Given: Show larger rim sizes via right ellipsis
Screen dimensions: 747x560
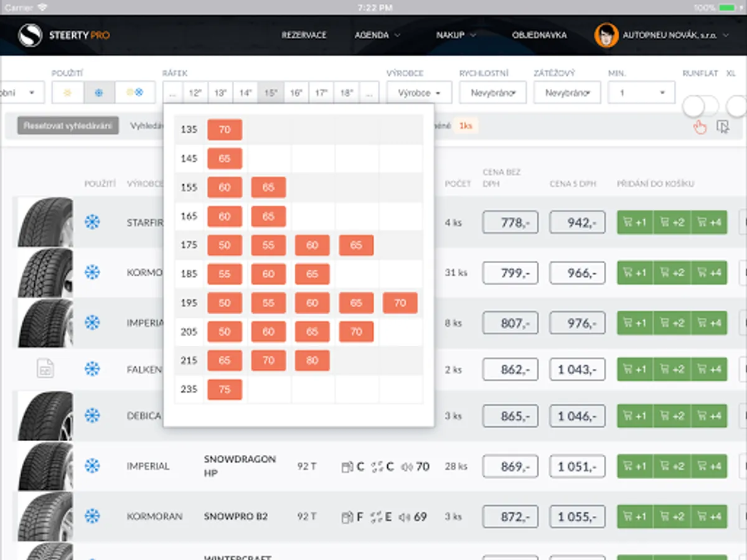Looking at the screenshot, I should (369, 93).
